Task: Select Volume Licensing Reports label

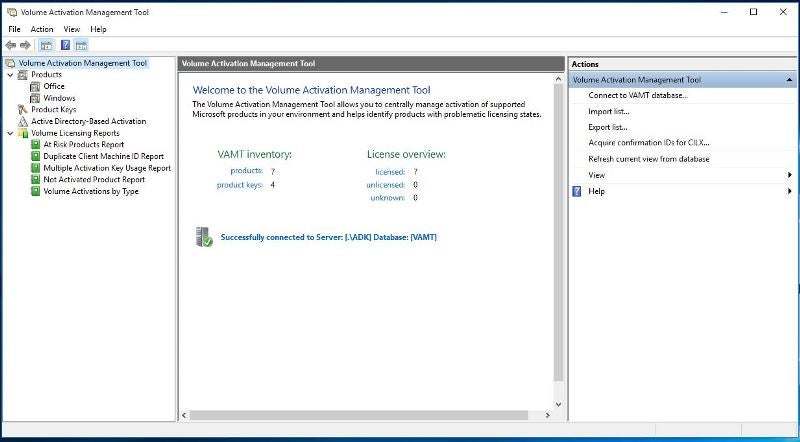Action: [x=75, y=133]
